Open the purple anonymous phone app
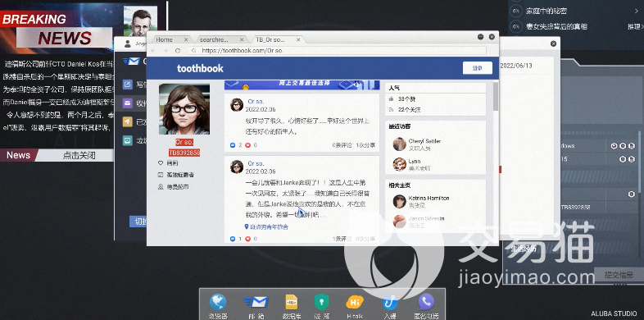644x320 pixels. [x=426, y=302]
